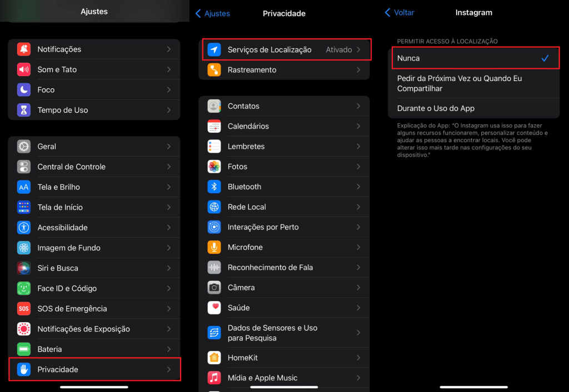Viewport: 569px width, 392px height.
Task: Tap the Rastreamento icon
Action: click(x=214, y=70)
